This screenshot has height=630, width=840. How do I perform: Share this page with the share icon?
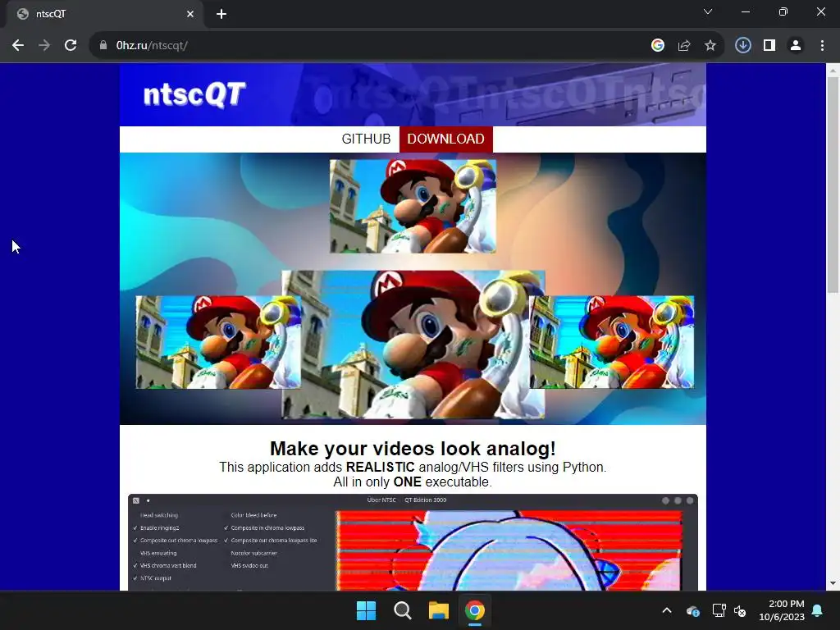pyautogui.click(x=684, y=46)
